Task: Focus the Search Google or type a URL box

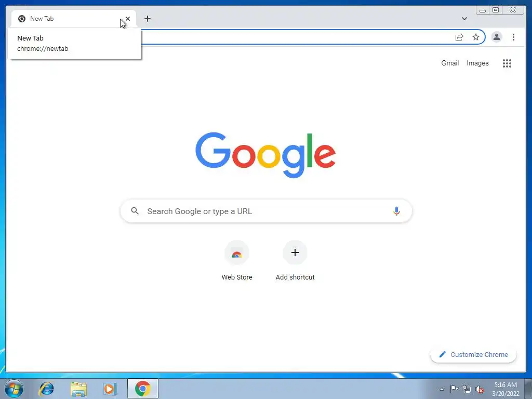Action: [x=266, y=211]
